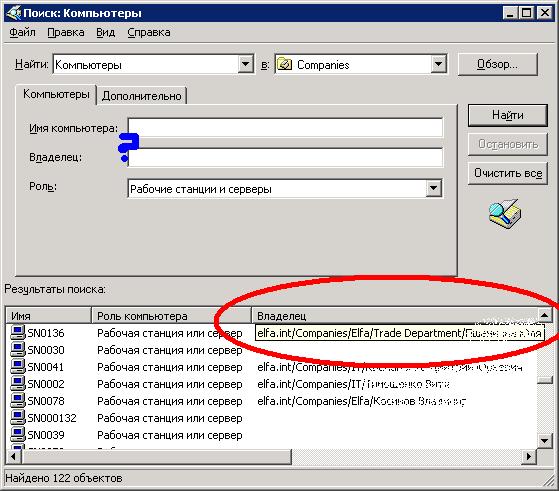Image resolution: width=559 pixels, height=491 pixels.
Task: Click SN000132 name text
Action: [x=52, y=418]
